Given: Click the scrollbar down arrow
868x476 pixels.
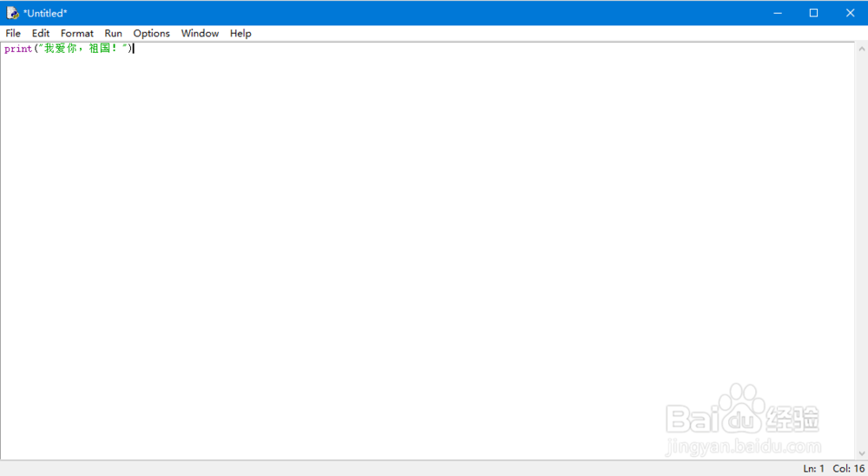Looking at the screenshot, I should point(861,453).
